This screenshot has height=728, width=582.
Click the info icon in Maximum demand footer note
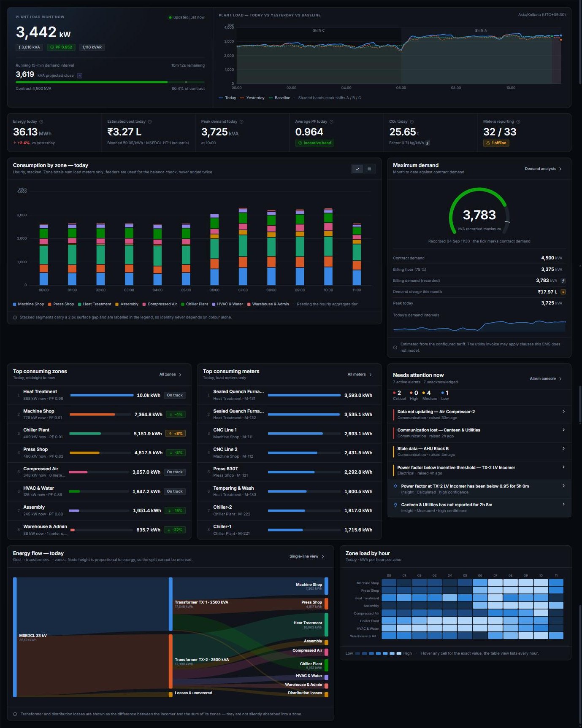395,348
